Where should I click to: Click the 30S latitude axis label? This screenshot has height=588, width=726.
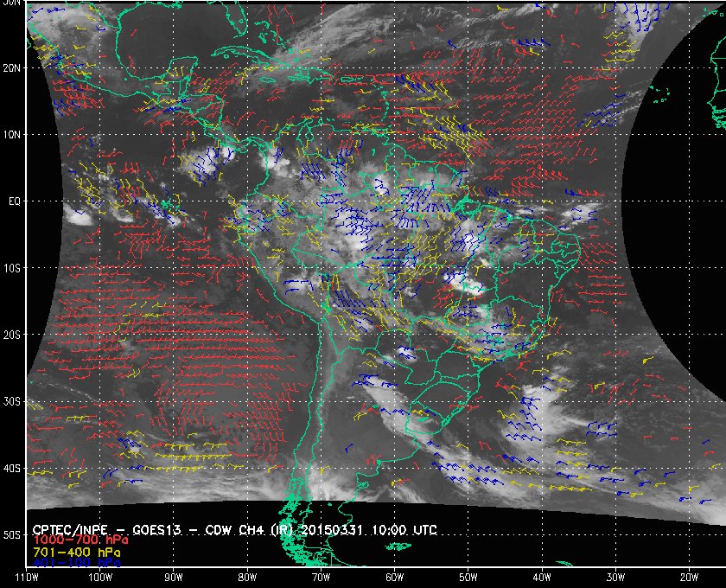tap(12, 401)
